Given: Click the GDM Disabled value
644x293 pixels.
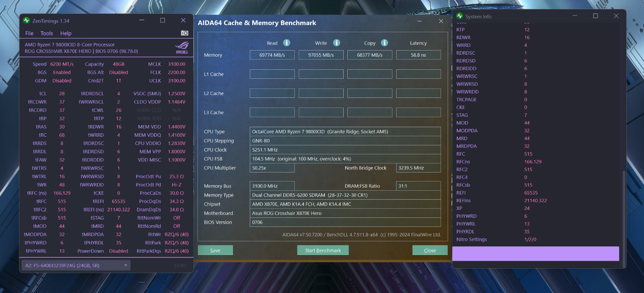Looking at the screenshot, I should click(62, 80).
